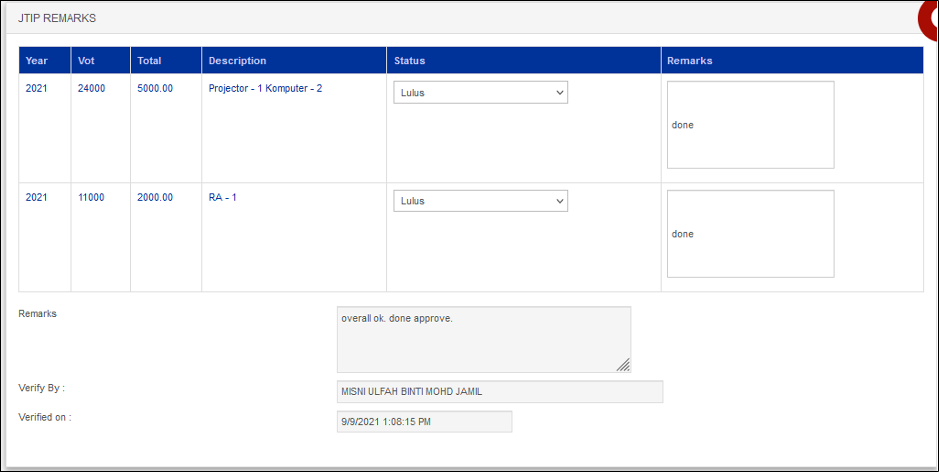The image size is (940, 472).
Task: Click the Status column header
Action: pyautogui.click(x=409, y=61)
